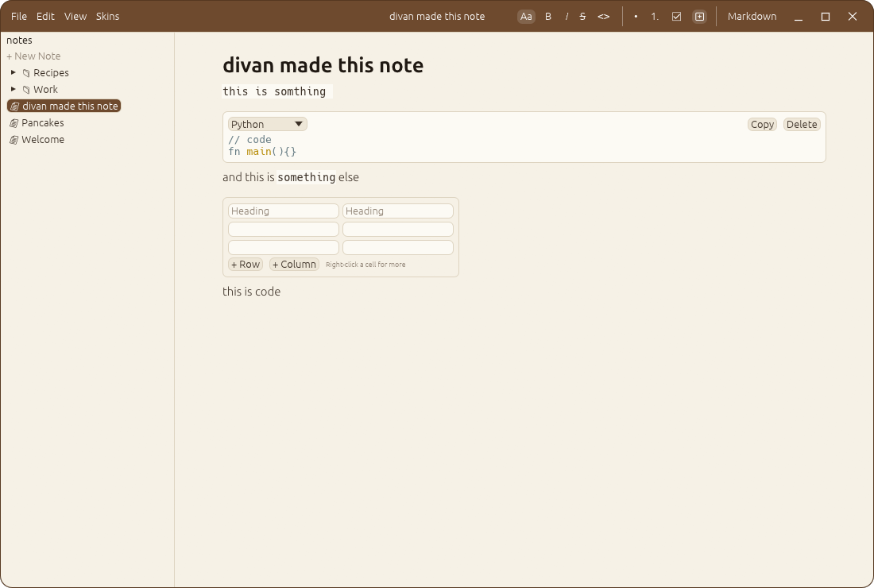Delete the code block
Viewport: 874px width, 588px height.
point(802,124)
